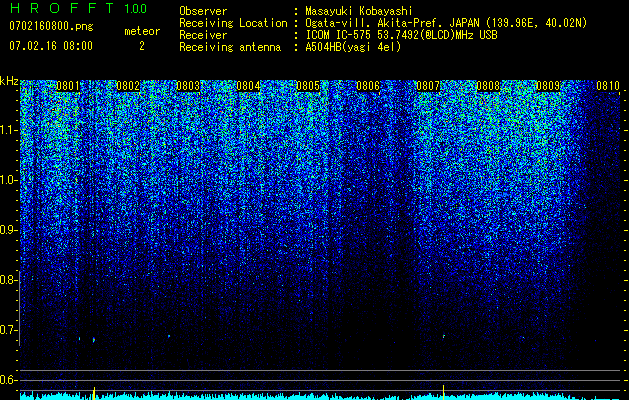
Task: Click the yellow detection spike below 0801
Action: tap(94, 393)
